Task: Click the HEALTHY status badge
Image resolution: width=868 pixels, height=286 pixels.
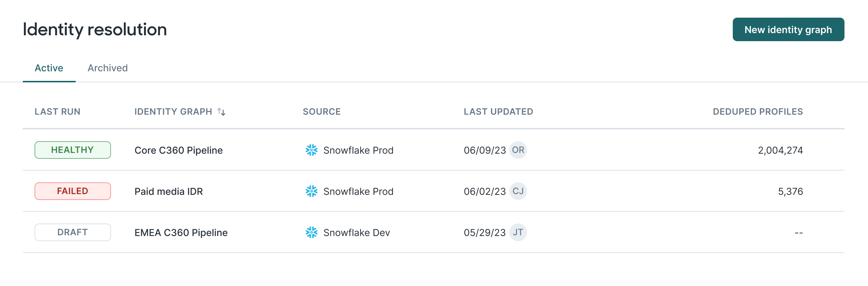Action: 73,150
